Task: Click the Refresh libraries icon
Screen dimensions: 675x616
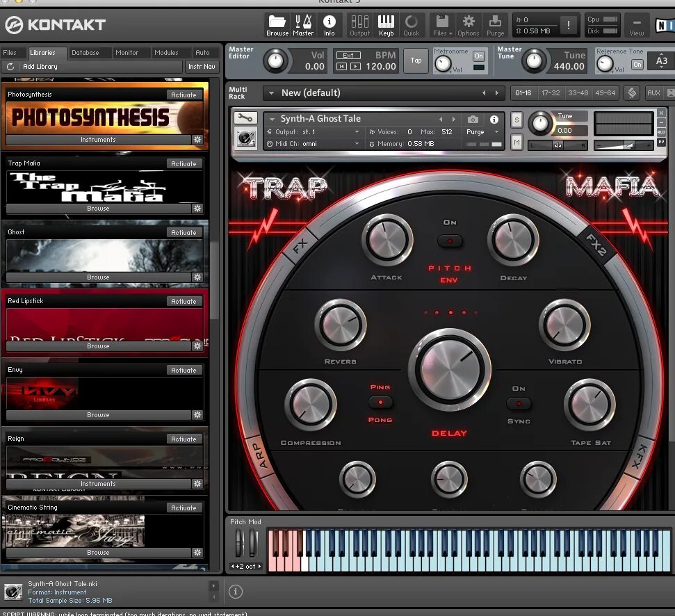Action: tap(10, 67)
